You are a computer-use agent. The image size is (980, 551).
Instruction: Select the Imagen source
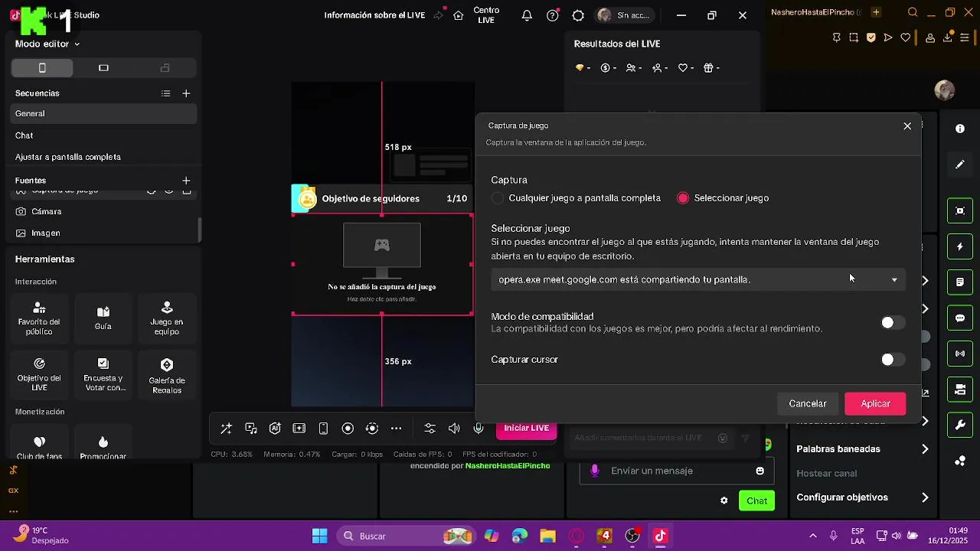click(103, 233)
